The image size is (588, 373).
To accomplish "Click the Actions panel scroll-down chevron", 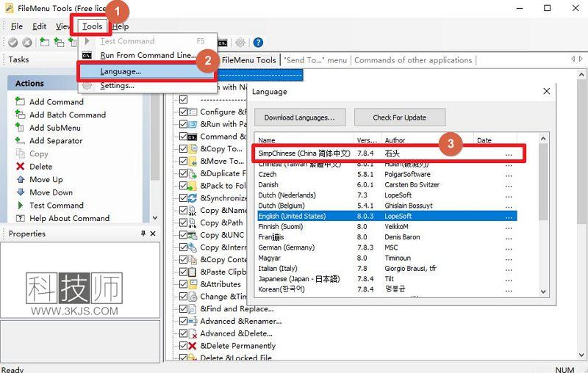I will click(155, 217).
